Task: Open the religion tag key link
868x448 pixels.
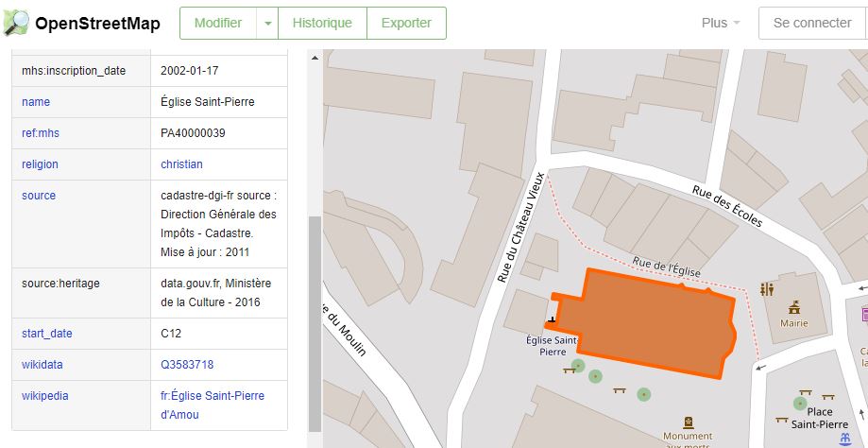Action: point(40,164)
